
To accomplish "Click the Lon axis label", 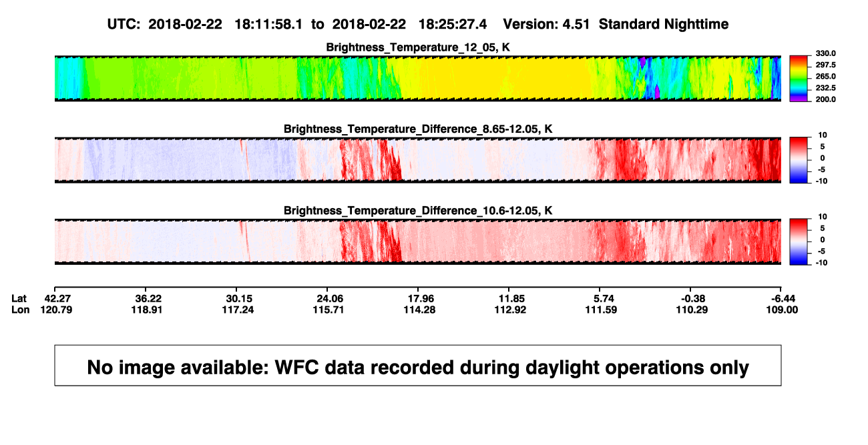I will pos(20,310).
